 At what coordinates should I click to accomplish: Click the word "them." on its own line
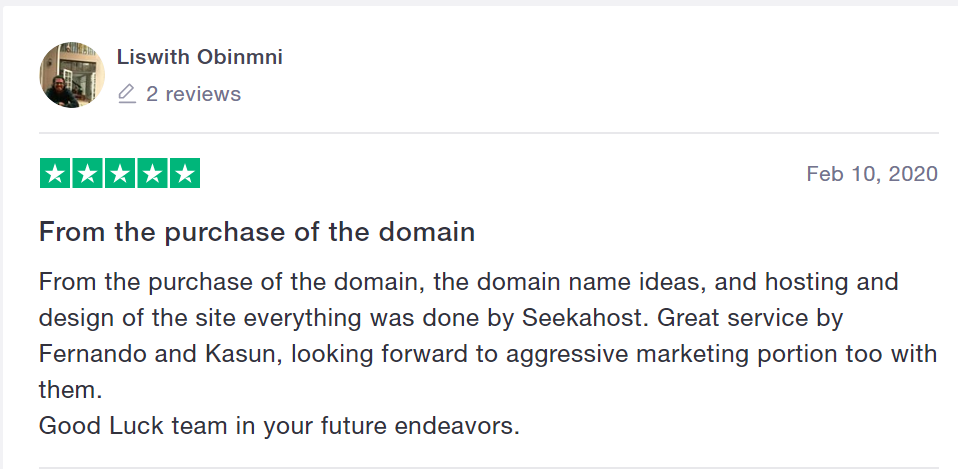pyautogui.click(x=70, y=390)
